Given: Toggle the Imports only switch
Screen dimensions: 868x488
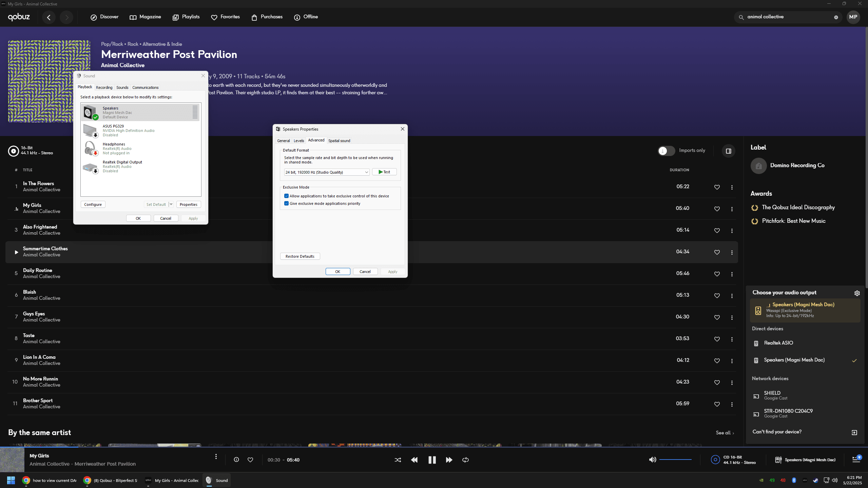Looking at the screenshot, I should click(666, 151).
